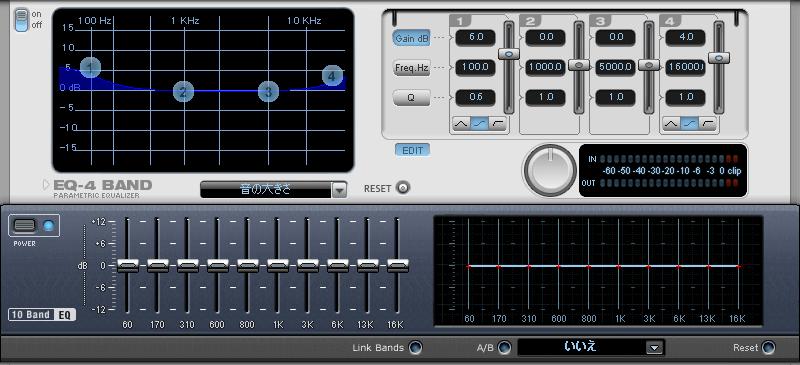Viewport: 800px width, 365px height.
Task: Select cut filter shape for band 4
Action: pos(708,124)
